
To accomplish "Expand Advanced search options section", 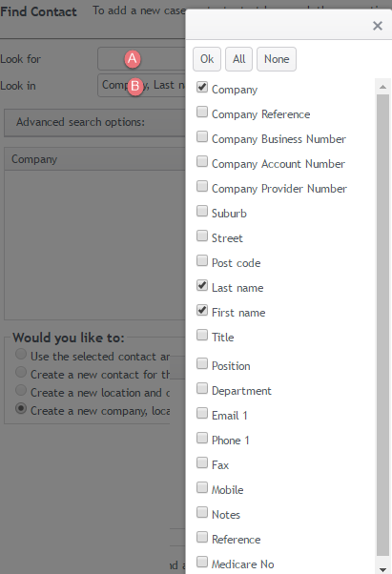I will click(x=94, y=122).
